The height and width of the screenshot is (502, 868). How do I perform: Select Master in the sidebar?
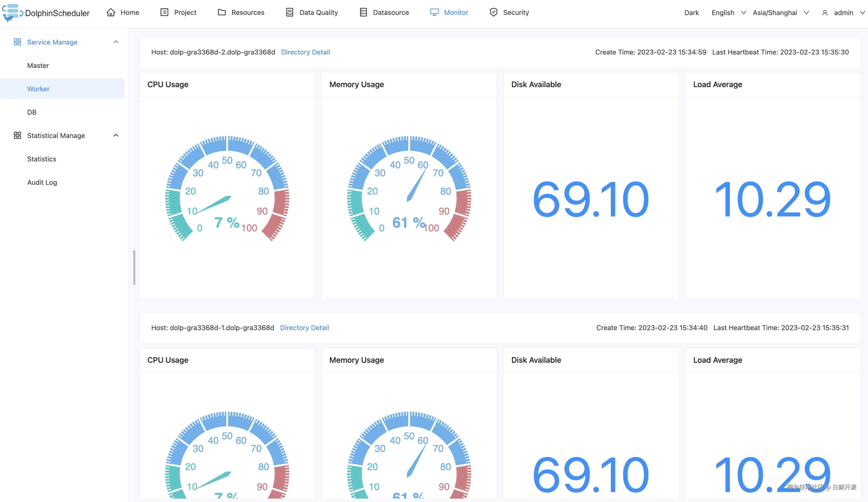click(x=38, y=65)
